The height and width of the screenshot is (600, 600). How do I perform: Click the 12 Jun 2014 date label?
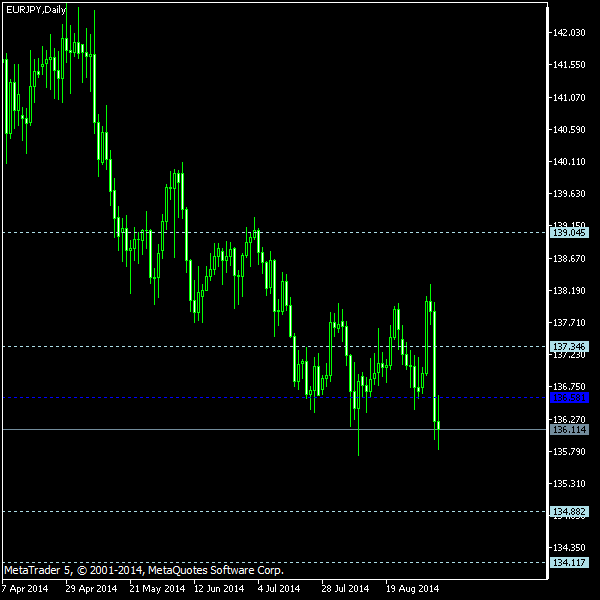[x=219, y=589]
